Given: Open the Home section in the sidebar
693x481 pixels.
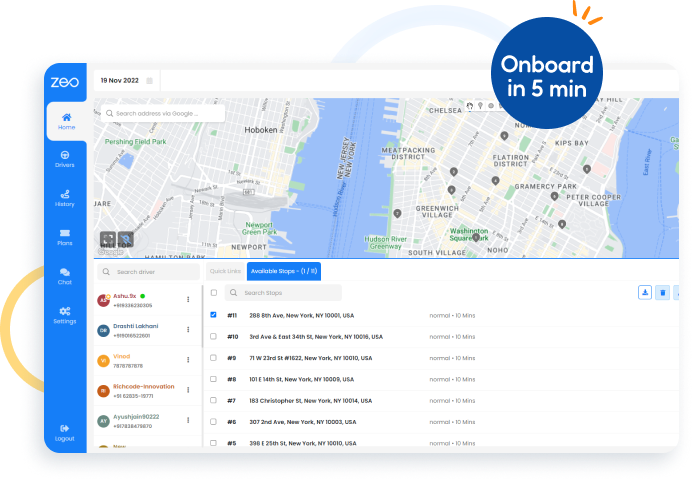Looking at the screenshot, I should tap(66, 121).
